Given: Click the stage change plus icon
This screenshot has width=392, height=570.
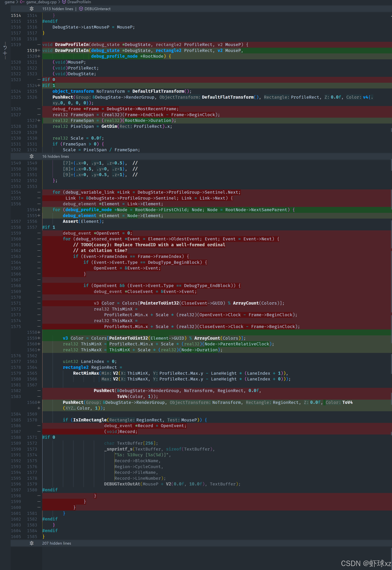Looking at the screenshot, I should coord(5,53).
